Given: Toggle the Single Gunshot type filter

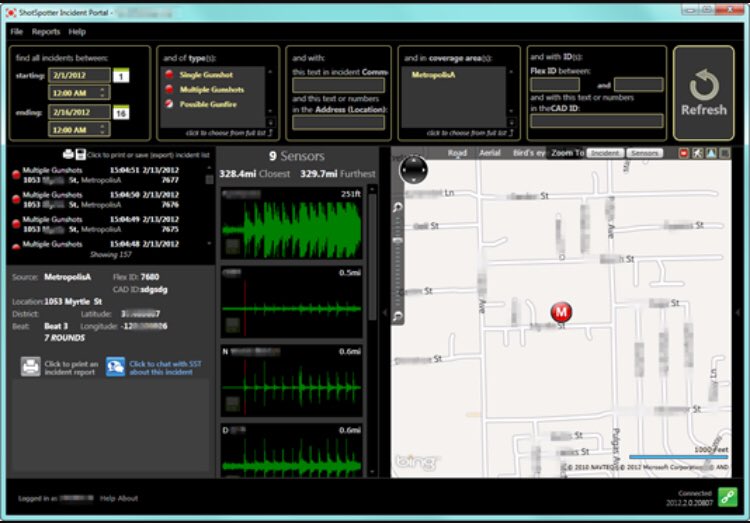Looking at the screenshot, I should click(x=206, y=75).
